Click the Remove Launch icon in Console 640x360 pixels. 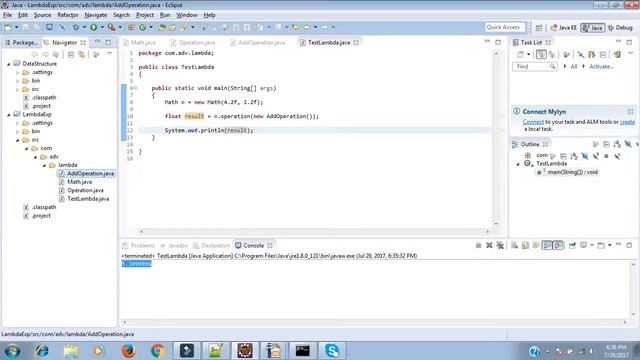click(489, 245)
